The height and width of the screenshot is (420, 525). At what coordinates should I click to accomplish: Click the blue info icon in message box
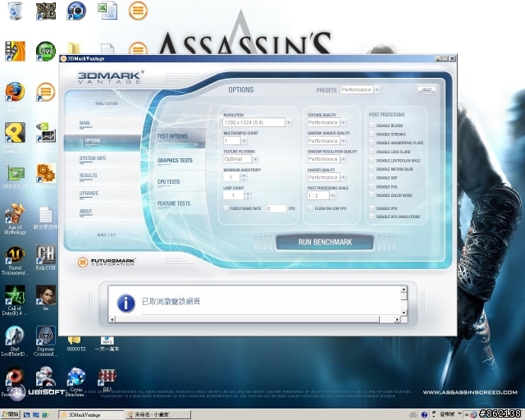pyautogui.click(x=126, y=304)
